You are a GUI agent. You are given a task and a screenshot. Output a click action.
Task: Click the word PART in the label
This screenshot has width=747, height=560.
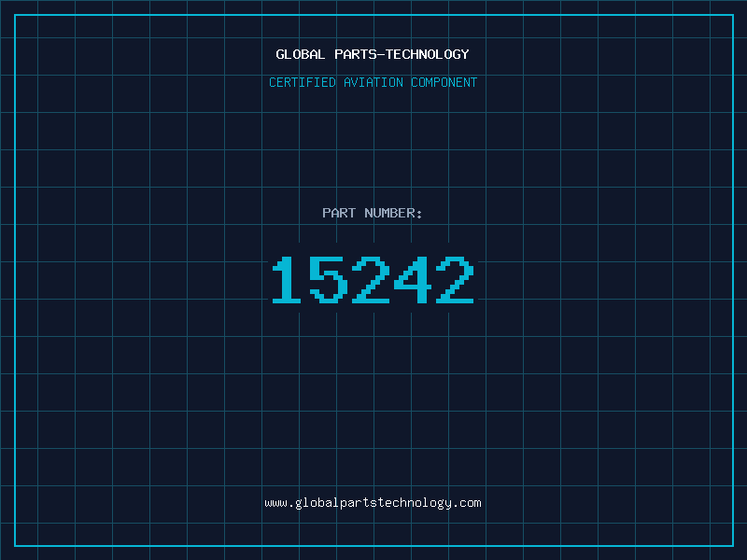pos(339,213)
